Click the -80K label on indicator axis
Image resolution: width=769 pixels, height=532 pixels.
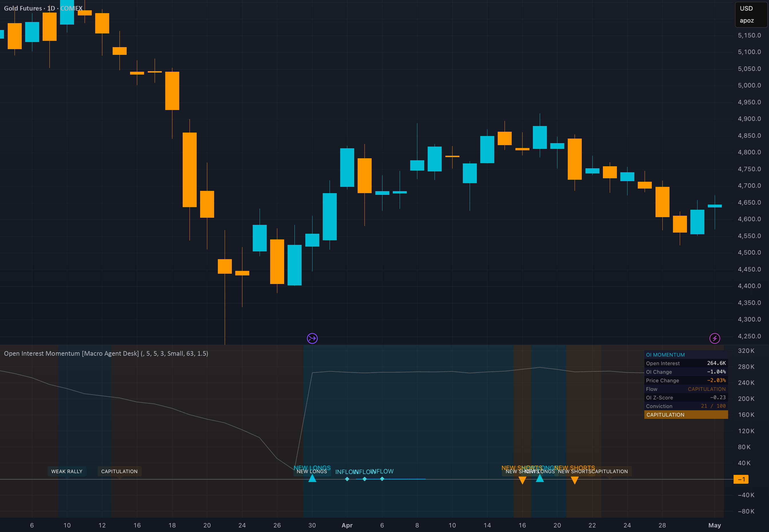746,511
